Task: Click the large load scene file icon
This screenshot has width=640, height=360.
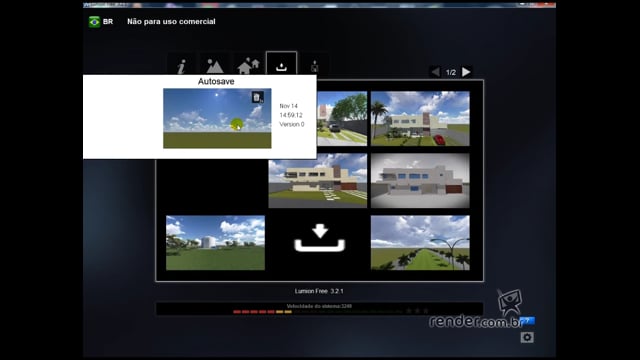Action: 320,238
